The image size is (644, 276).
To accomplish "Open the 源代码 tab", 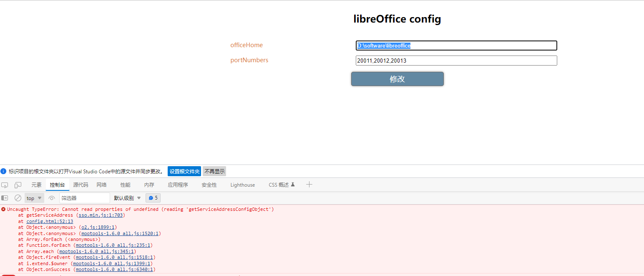I will click(80, 185).
